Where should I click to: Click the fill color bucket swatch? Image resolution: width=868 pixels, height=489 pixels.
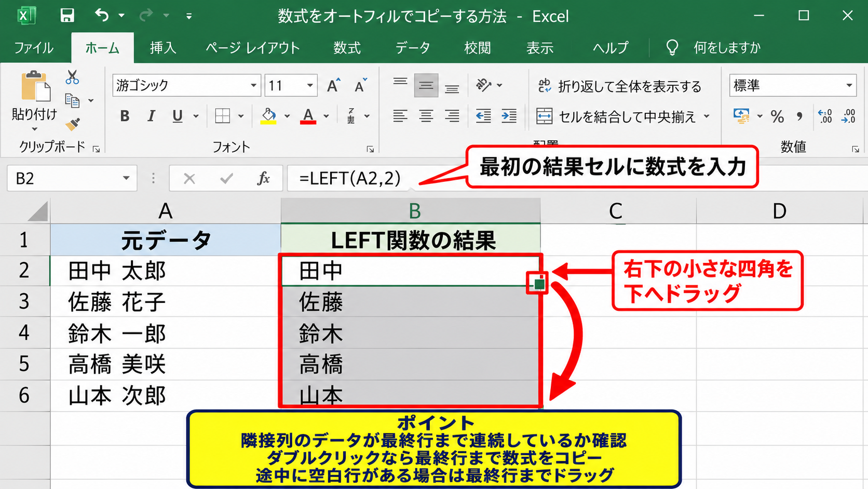point(268,116)
